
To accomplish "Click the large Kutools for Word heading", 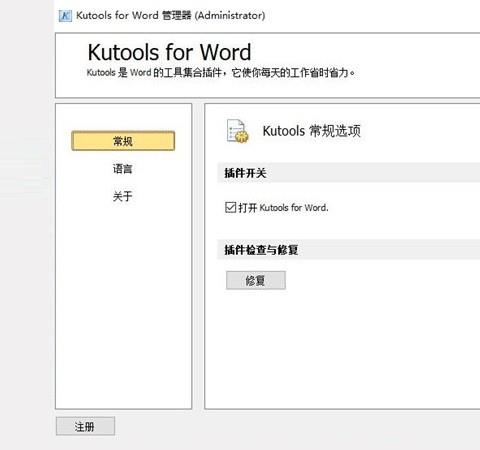I will (x=169, y=52).
